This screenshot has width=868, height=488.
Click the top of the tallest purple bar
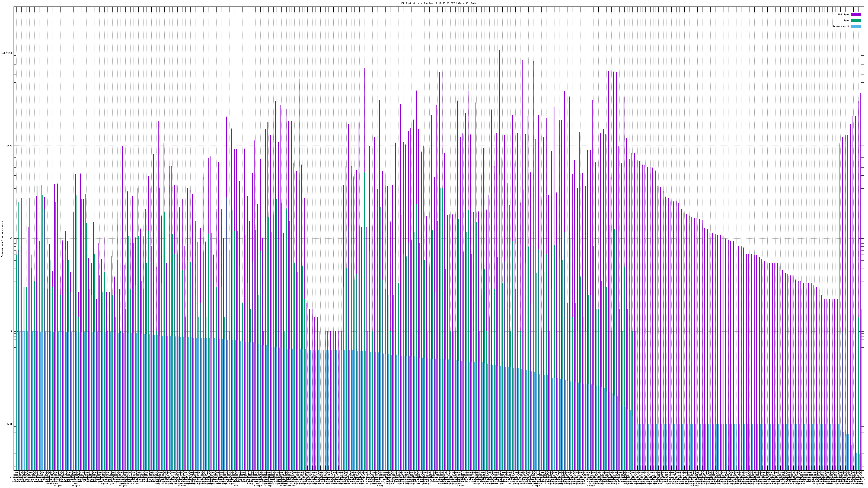tap(499, 51)
